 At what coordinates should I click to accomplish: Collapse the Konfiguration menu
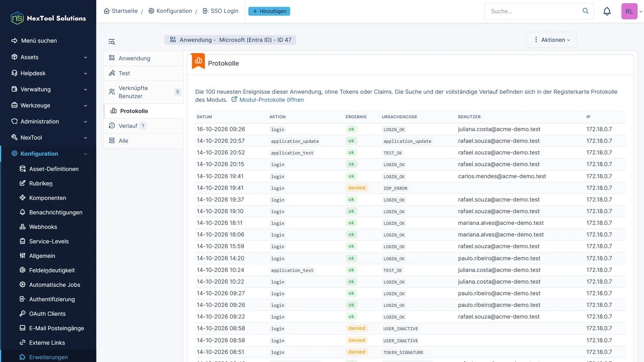pos(49,154)
